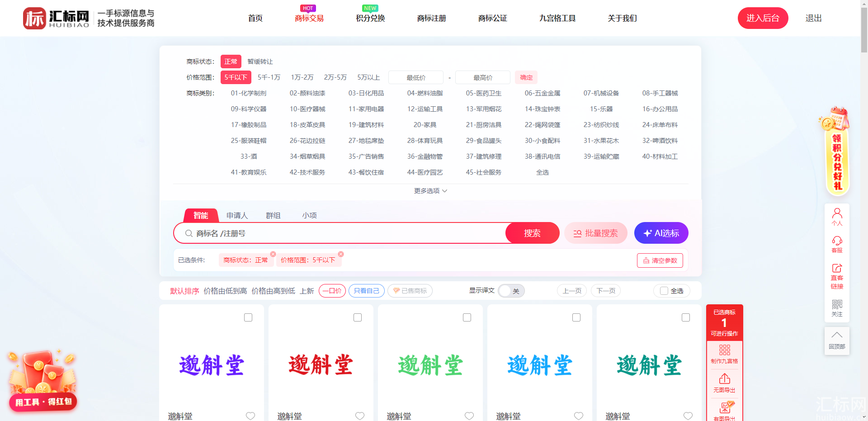868x421 pixels.
Task: Open the 个人 profile icon in sidebar
Action: tap(837, 217)
